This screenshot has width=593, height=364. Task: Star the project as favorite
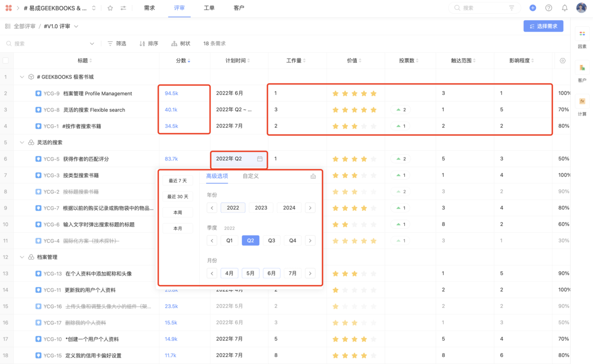pos(110,8)
